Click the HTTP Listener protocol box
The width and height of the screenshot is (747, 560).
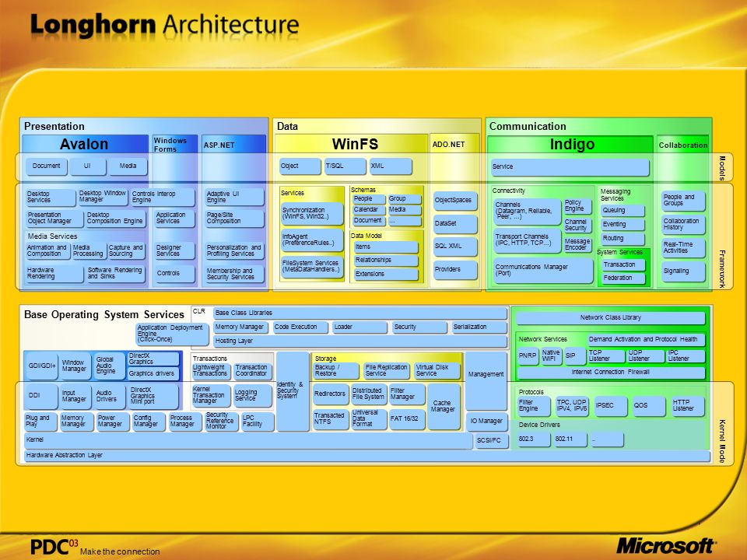(687, 406)
